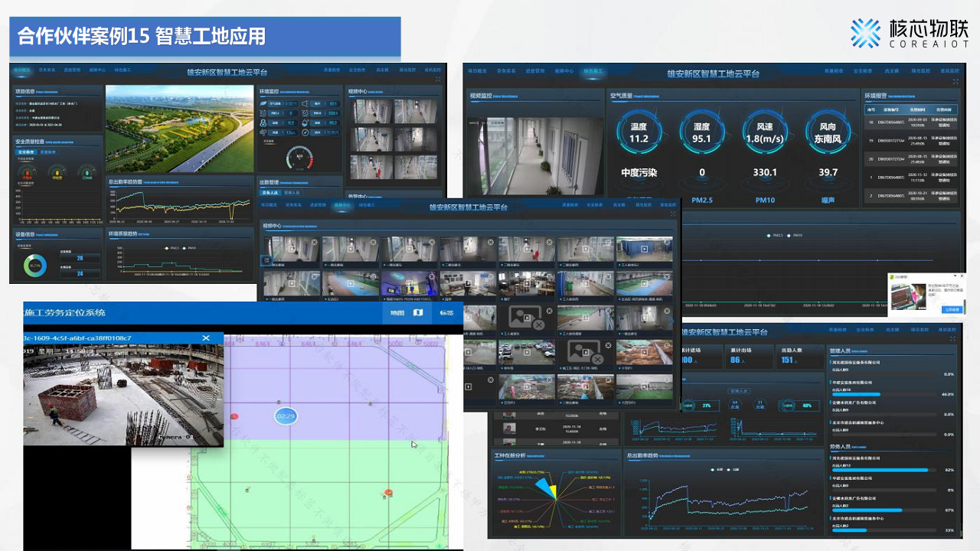This screenshot has height=551, width=980.
Task: Toggle fullscreen icon in project overview dashboard
Action: click(438, 79)
